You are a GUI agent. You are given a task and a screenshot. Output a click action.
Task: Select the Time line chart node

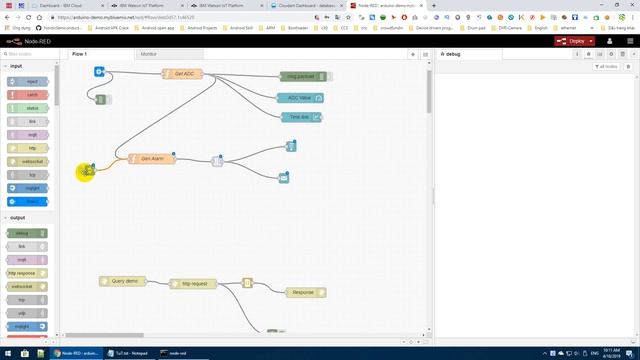pos(301,117)
